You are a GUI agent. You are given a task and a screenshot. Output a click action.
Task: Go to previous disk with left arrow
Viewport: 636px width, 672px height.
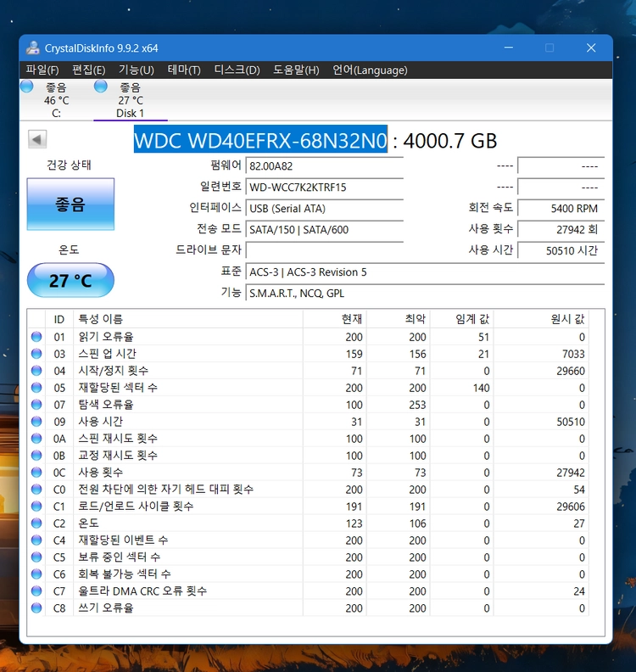pyautogui.click(x=37, y=139)
